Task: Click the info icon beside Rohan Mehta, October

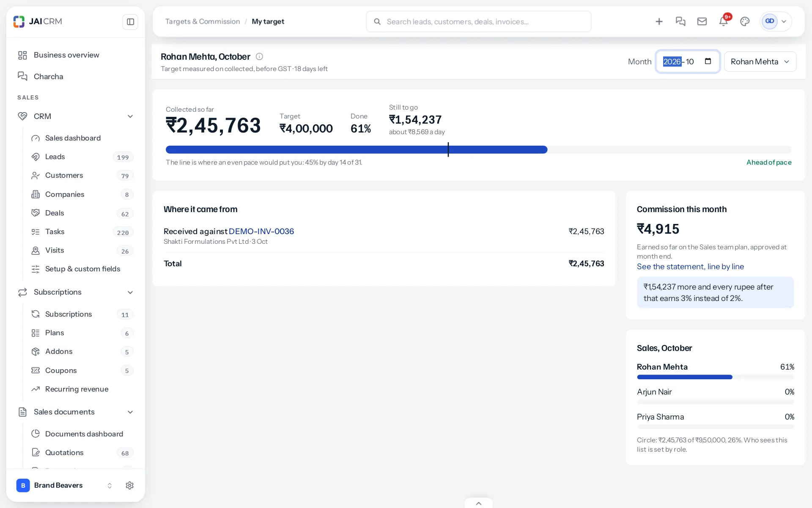Action: pos(259,57)
